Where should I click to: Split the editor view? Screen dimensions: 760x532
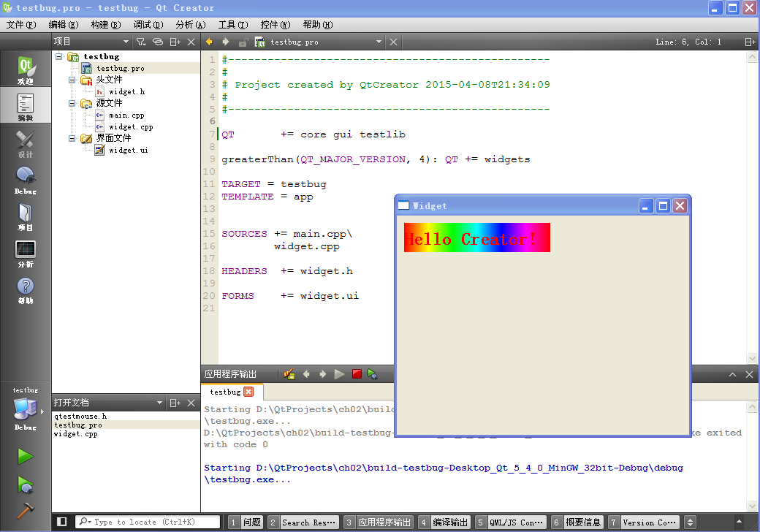(x=750, y=42)
